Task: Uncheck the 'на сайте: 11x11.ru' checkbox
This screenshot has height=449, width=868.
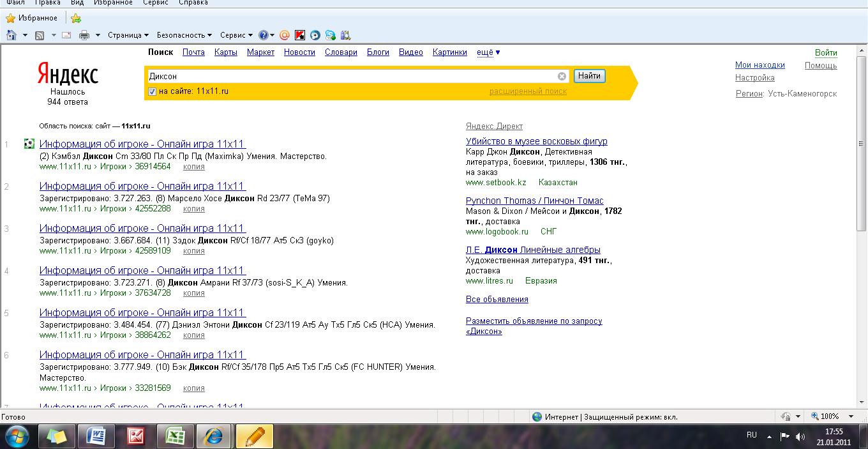Action: [x=152, y=91]
